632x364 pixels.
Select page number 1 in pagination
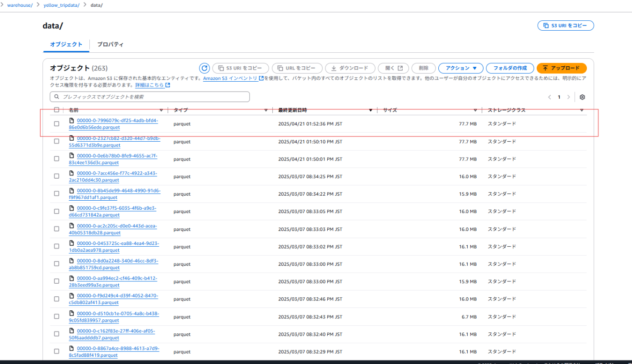coord(559,97)
